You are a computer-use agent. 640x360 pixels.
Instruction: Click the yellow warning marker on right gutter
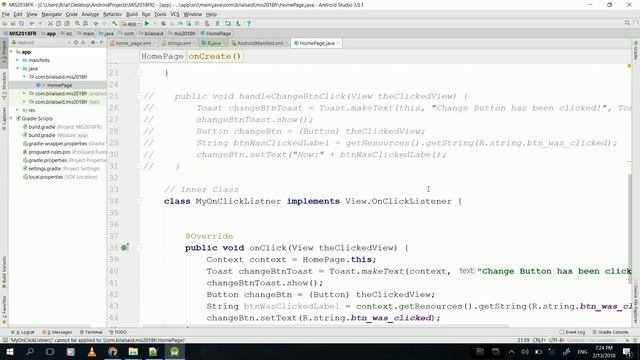pos(629,66)
